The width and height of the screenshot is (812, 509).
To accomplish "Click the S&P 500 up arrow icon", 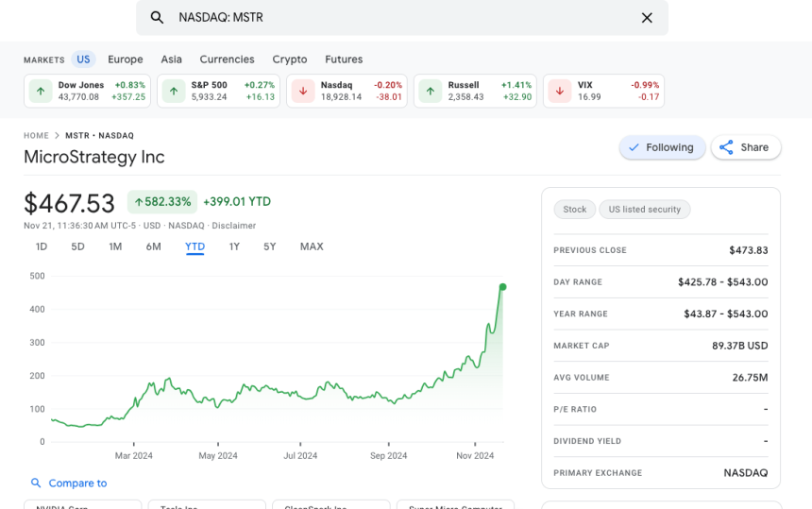I will tap(174, 92).
